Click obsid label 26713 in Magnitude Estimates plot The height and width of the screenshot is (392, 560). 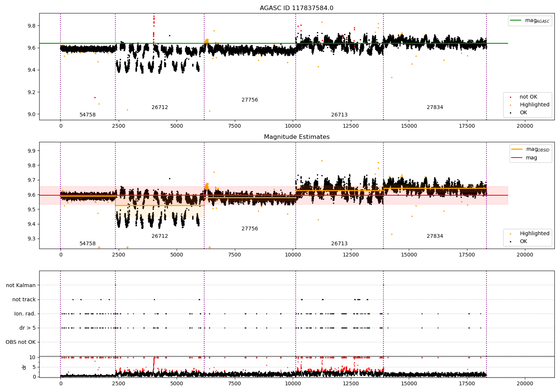point(339,244)
